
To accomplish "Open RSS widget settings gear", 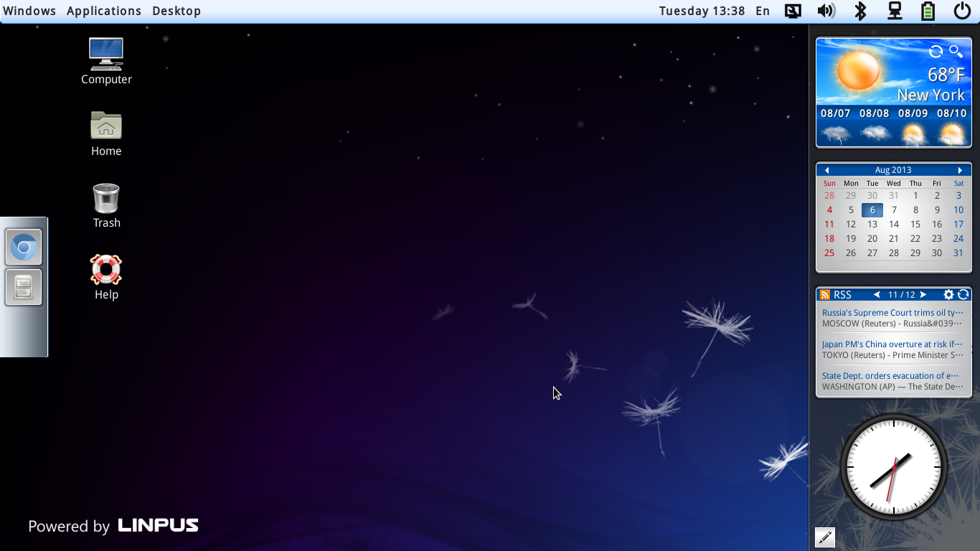I will 948,294.
